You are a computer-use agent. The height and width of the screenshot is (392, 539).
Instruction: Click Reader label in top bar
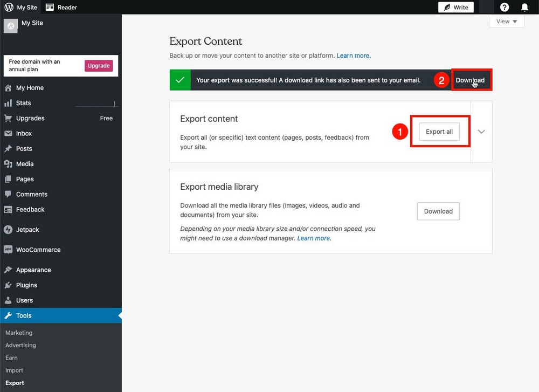[x=67, y=7]
